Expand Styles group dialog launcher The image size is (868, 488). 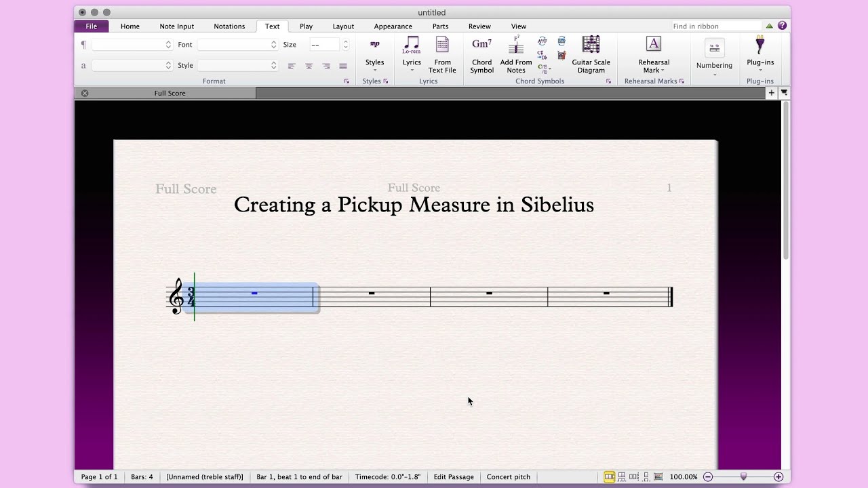[386, 81]
